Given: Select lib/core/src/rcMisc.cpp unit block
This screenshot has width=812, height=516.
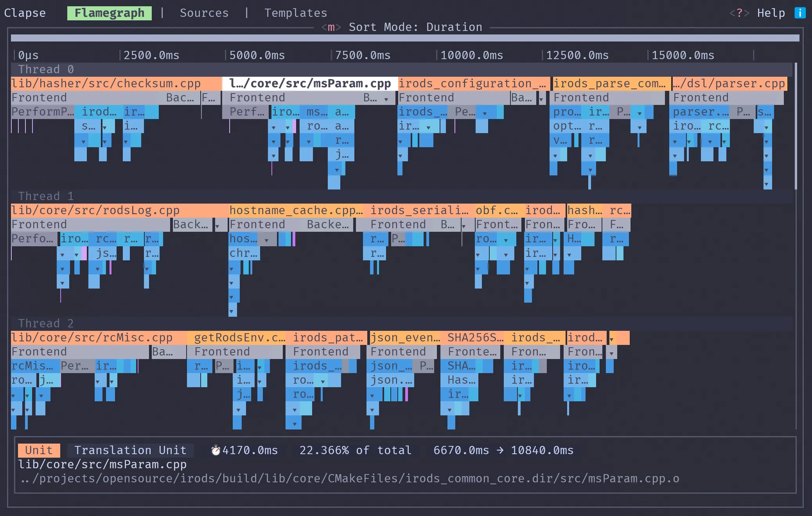Looking at the screenshot, I should 99,337.
